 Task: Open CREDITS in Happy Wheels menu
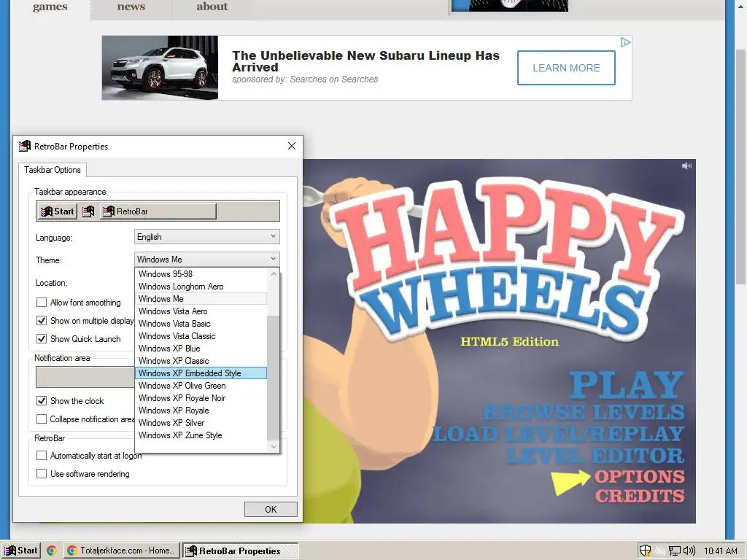pos(640,496)
